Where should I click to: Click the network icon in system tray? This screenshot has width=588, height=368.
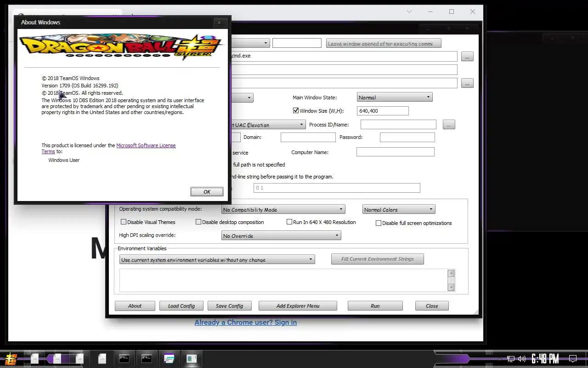[511, 359]
